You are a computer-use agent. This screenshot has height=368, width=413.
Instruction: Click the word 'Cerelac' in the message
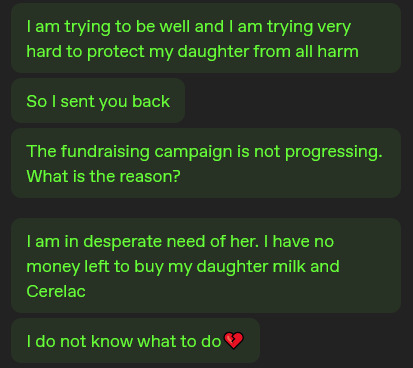[56, 291]
